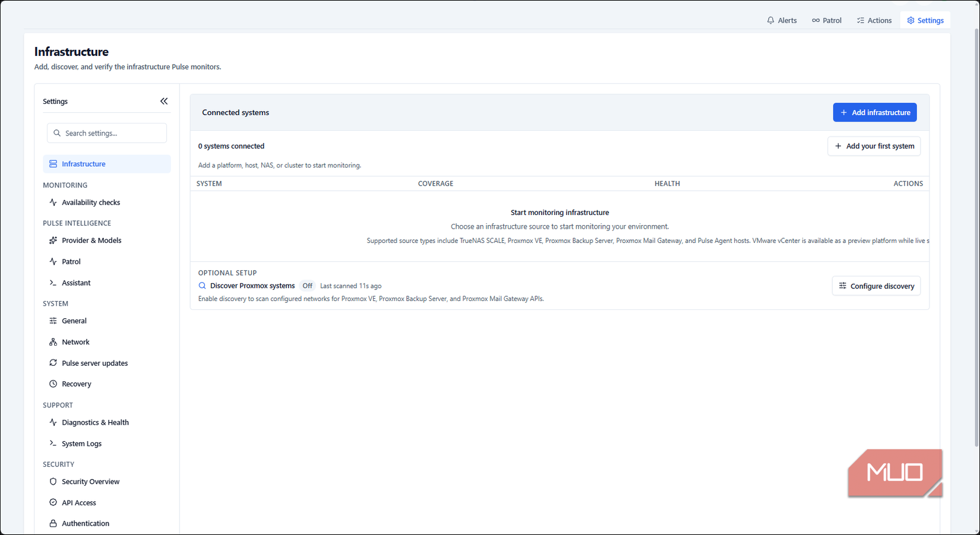This screenshot has height=535, width=980.
Task: Click the Settings gear icon in top bar
Action: [x=911, y=20]
